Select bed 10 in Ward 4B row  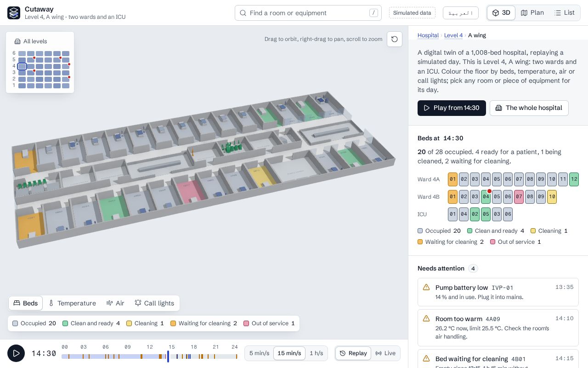click(552, 197)
